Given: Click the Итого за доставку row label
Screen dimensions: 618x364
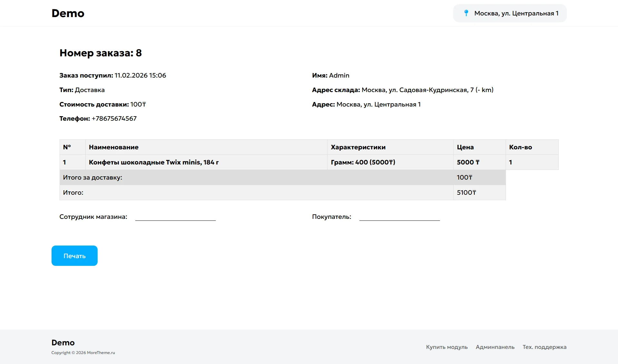Looking at the screenshot, I should click(x=92, y=177).
